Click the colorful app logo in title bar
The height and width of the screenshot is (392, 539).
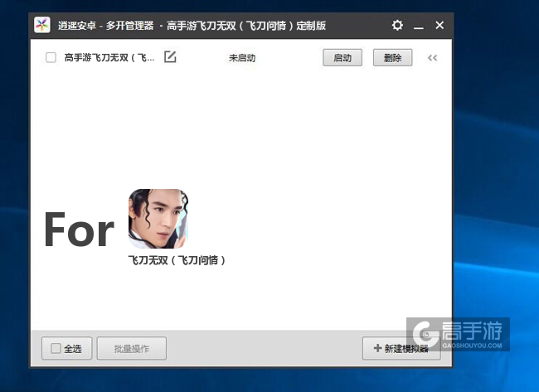point(42,25)
